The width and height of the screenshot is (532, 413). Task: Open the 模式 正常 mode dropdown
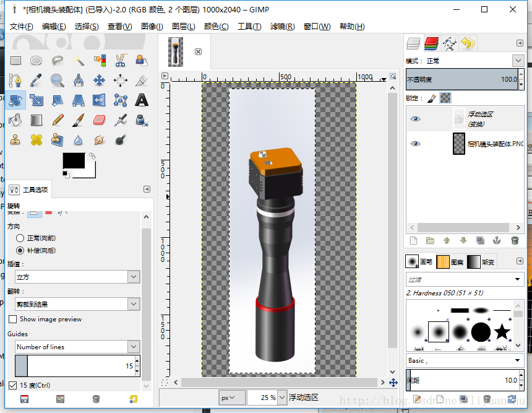click(518, 61)
